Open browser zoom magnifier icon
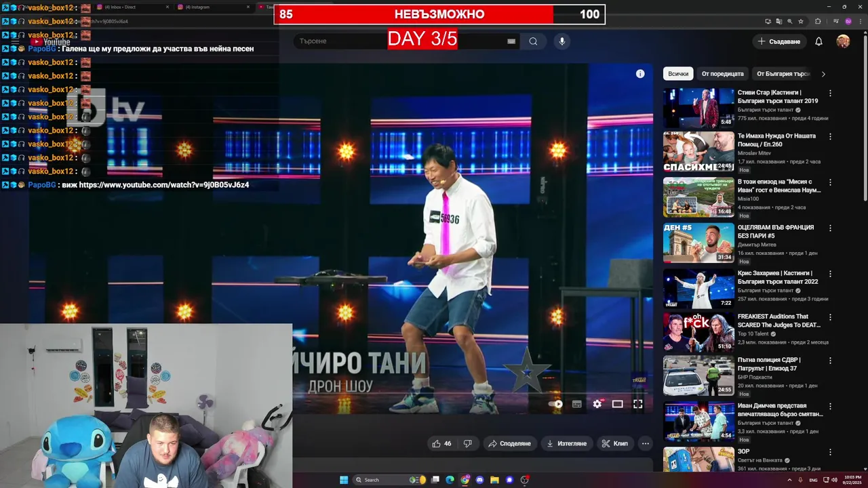Viewport: 868px width, 488px height. 790,22
